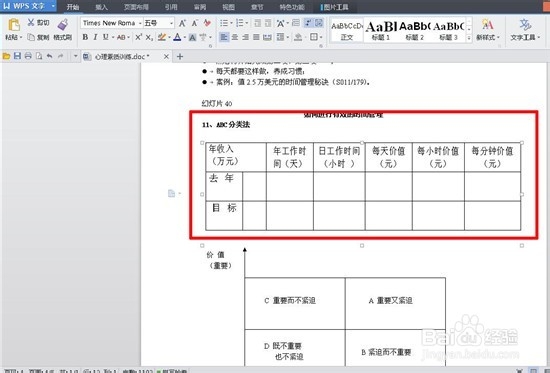Toggle underline formatting

[105, 37]
